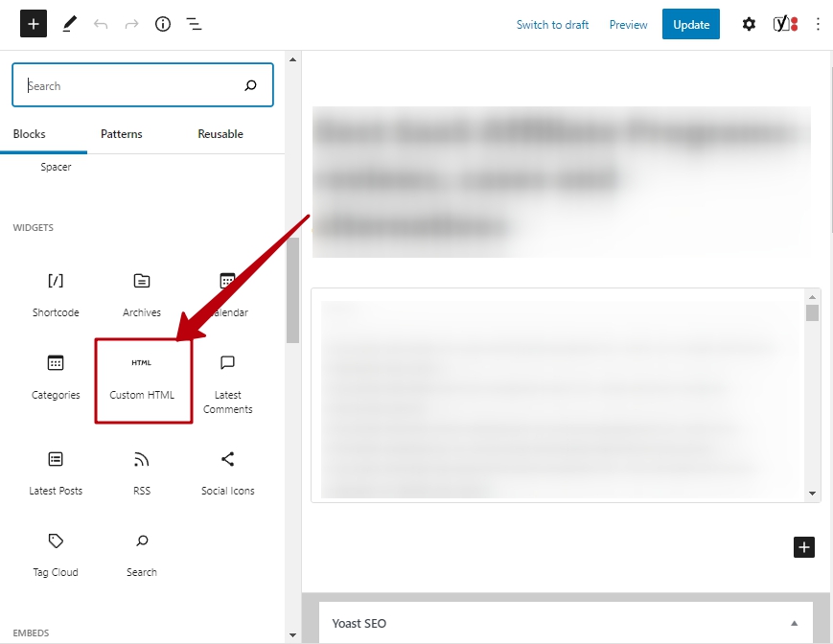
Task: Insert the Social Icons block
Action: click(x=228, y=472)
